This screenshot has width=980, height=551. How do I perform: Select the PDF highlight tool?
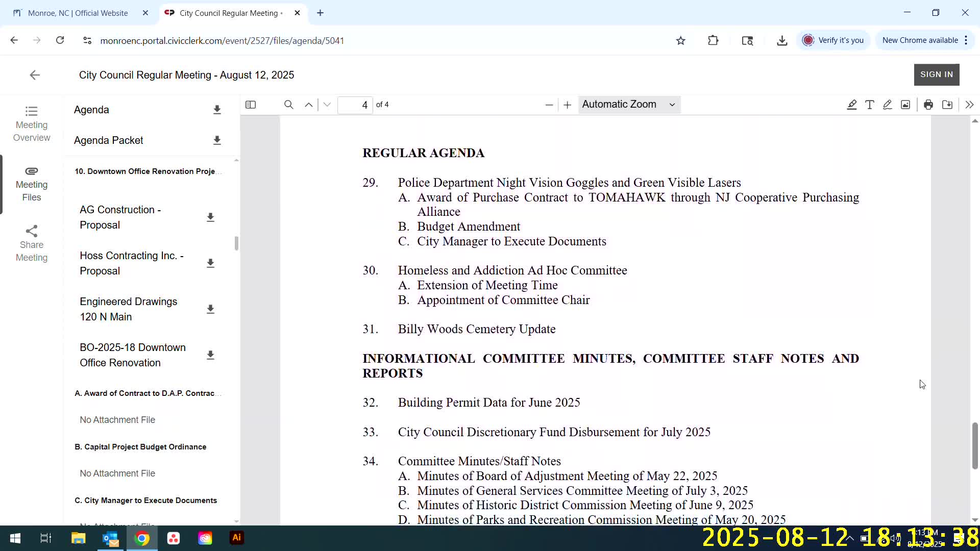click(x=851, y=105)
